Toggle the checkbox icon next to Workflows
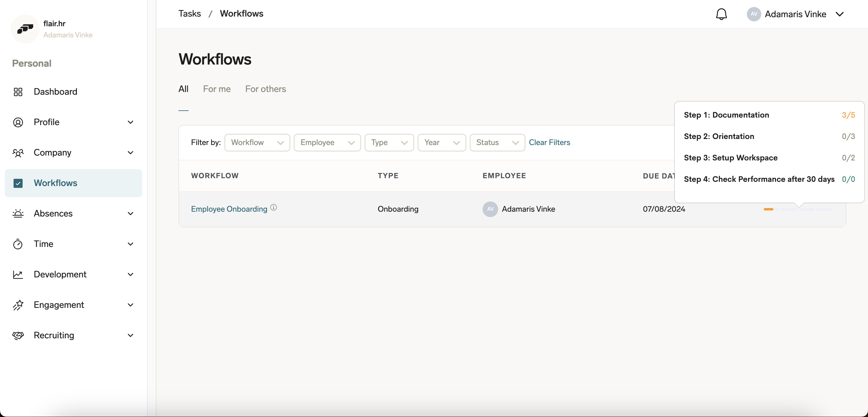 click(18, 183)
